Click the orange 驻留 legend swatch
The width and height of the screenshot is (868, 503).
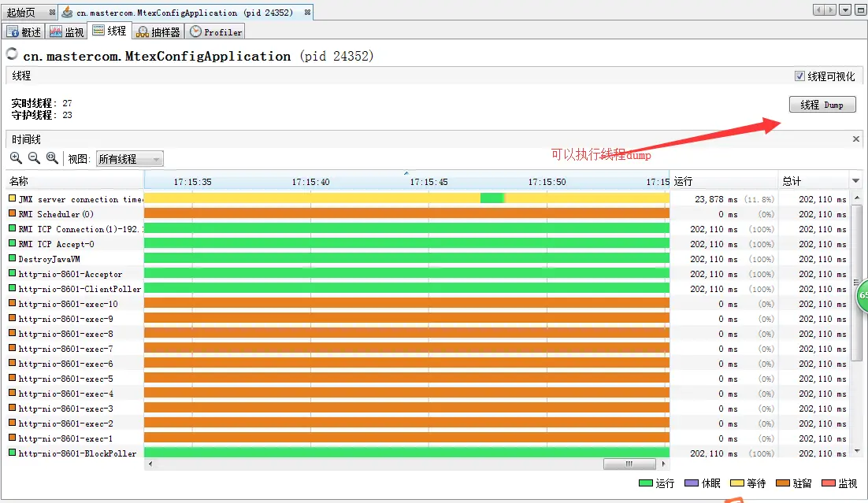click(783, 483)
